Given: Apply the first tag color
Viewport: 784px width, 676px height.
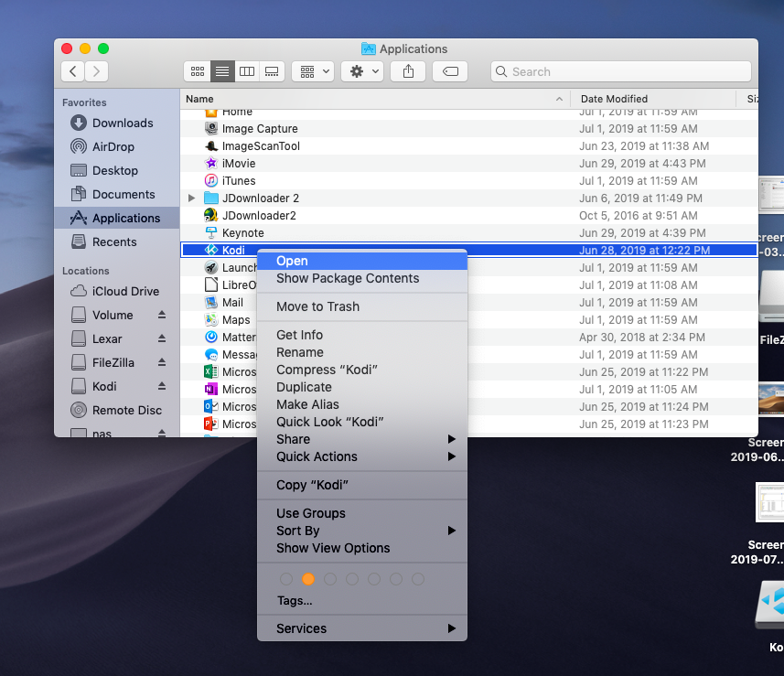Looking at the screenshot, I should [x=286, y=579].
